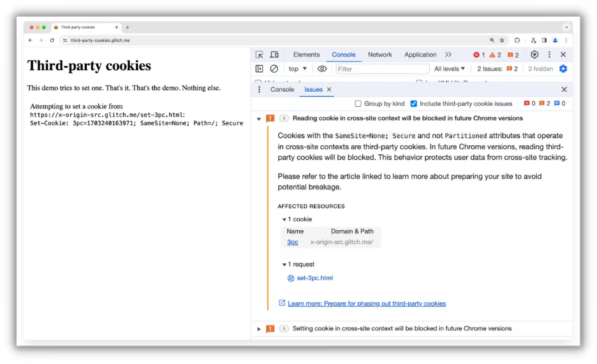Select the Third-party cookies browser tab
597x364 pixels.
pos(86,27)
